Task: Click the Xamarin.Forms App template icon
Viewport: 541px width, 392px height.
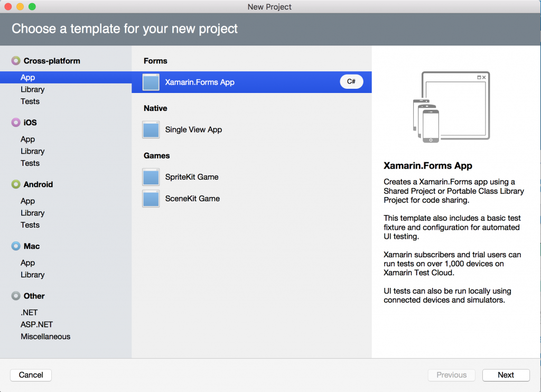Action: point(151,82)
